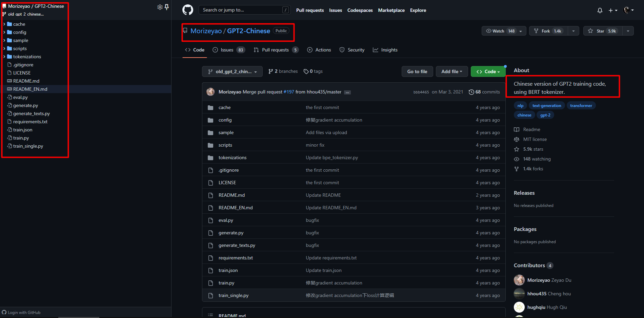Switch to the Insights tab
644x318 pixels.
(385, 50)
